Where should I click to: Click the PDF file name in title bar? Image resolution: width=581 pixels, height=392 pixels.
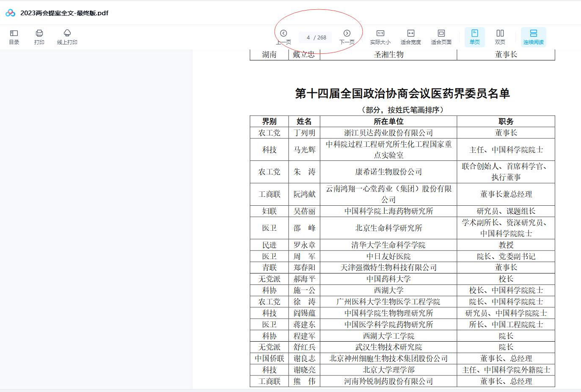coord(64,13)
